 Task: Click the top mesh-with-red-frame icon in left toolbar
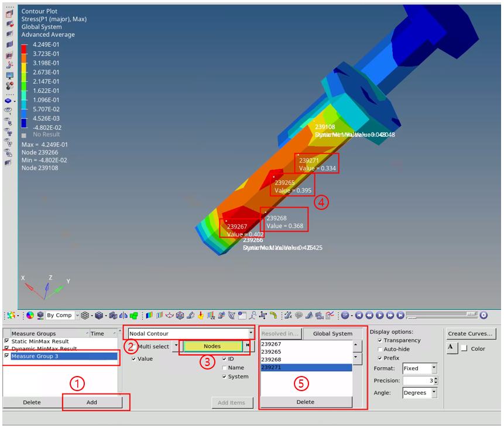9,13
